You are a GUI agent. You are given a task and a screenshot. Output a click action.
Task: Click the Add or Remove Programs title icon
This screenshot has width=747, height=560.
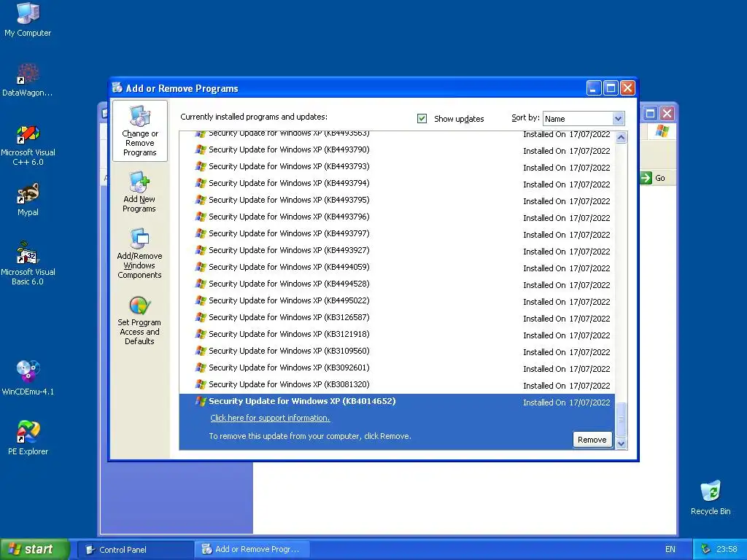[x=117, y=87]
